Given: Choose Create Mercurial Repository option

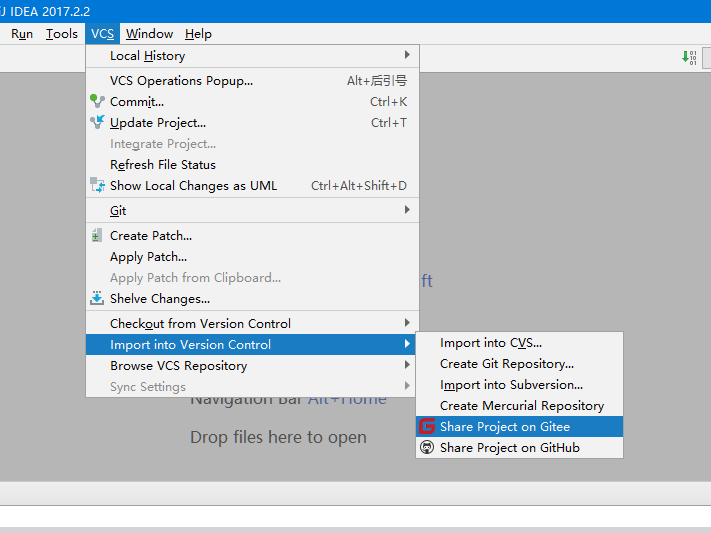Looking at the screenshot, I should (519, 405).
